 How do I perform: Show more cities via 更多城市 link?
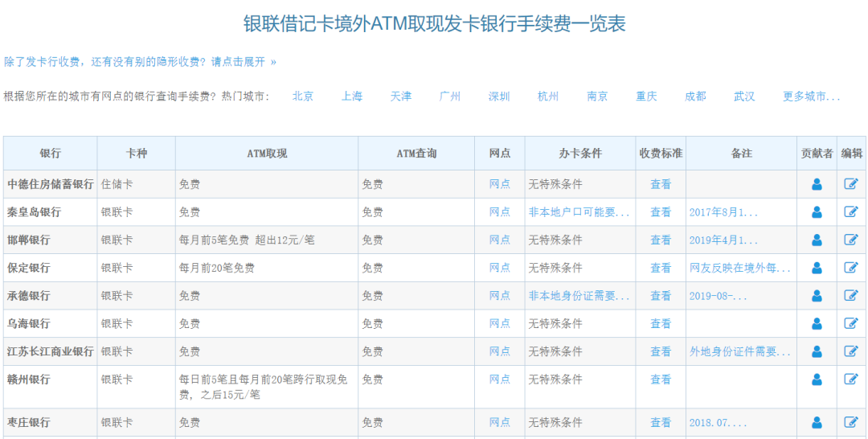(x=812, y=96)
